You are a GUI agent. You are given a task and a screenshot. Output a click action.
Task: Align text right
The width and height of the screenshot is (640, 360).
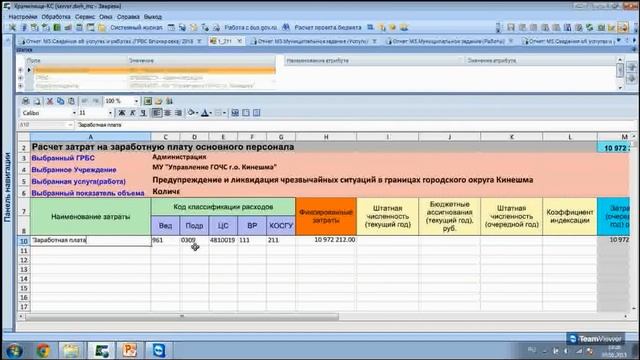(178, 113)
